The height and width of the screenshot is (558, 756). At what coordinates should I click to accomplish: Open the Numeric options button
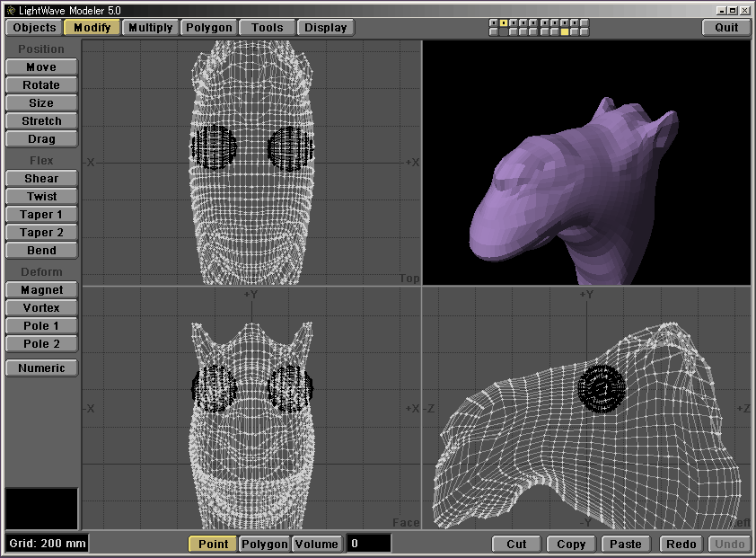click(x=41, y=368)
